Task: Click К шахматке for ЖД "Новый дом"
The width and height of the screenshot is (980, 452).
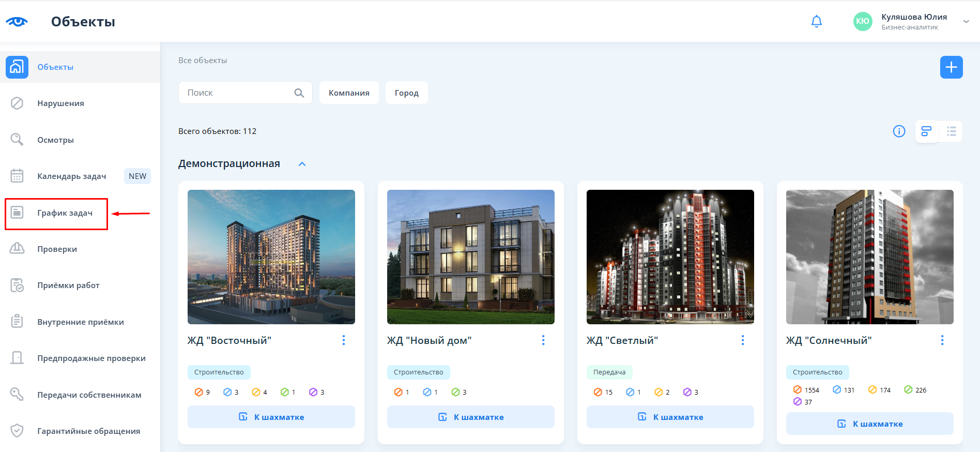Action: coord(470,417)
